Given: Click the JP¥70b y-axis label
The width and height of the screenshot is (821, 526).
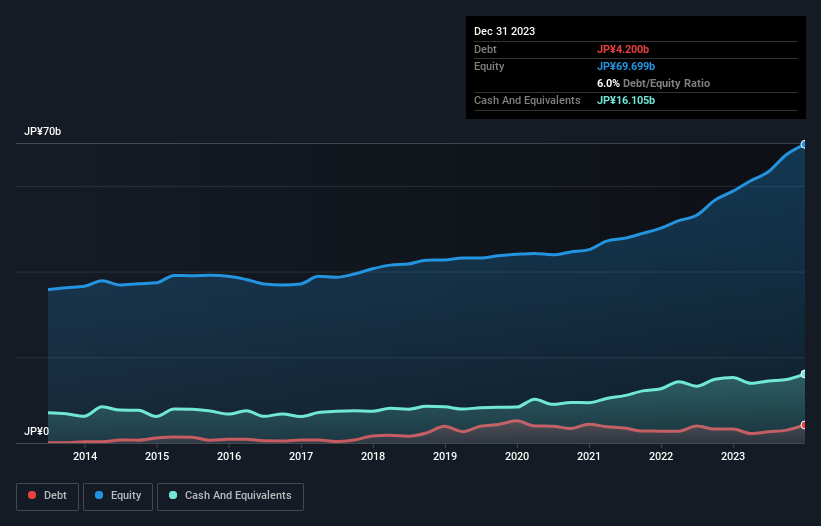Looking at the screenshot, I should tap(42, 131).
